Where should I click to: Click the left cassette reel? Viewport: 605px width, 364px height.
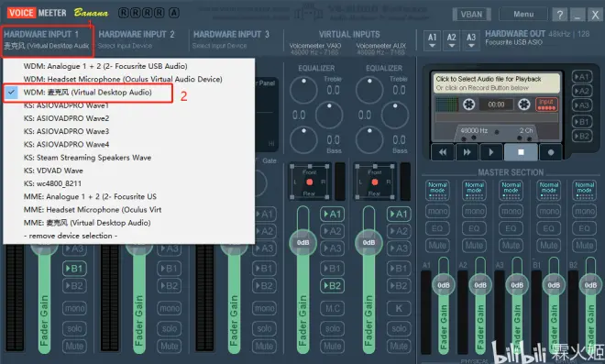[x=468, y=105]
